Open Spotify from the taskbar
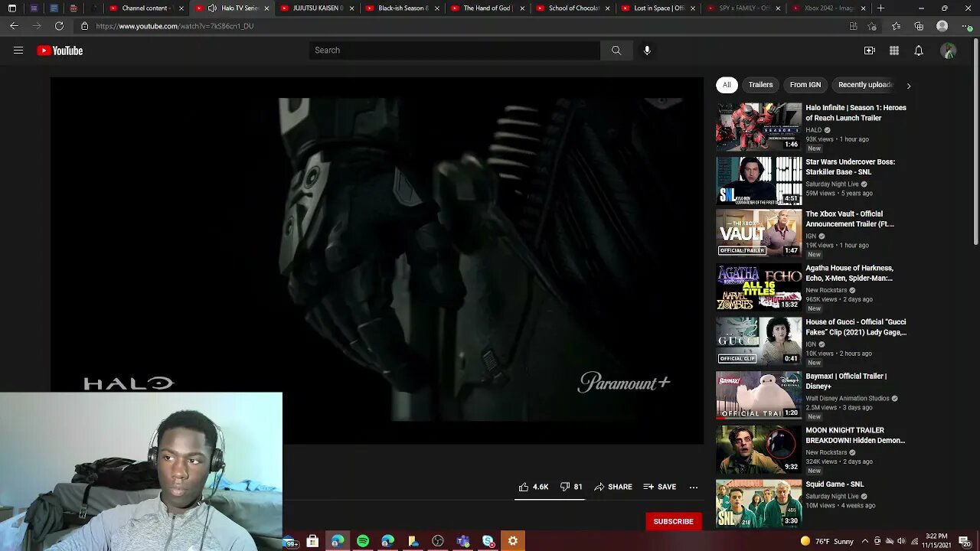Screen dimensions: 980x551 363,542
